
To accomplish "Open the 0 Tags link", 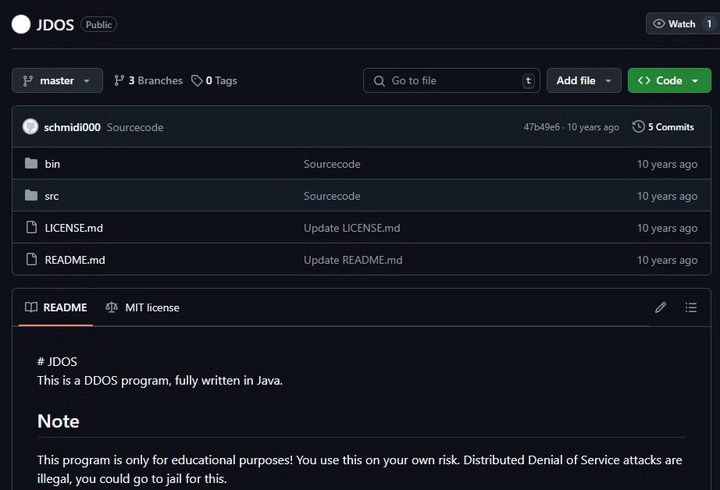I will click(214, 81).
